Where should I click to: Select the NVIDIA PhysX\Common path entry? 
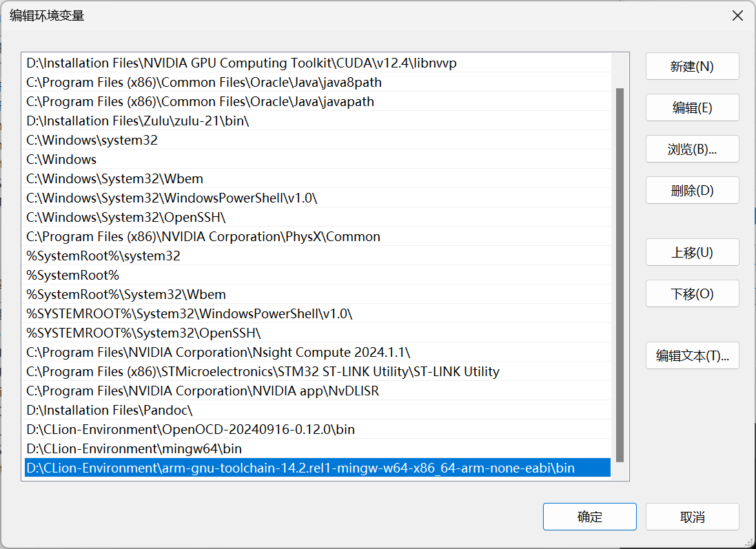318,237
